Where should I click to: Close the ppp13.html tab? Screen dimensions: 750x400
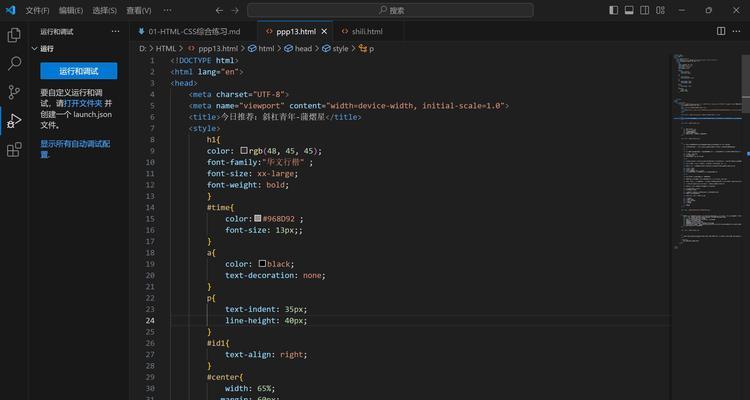(324, 32)
